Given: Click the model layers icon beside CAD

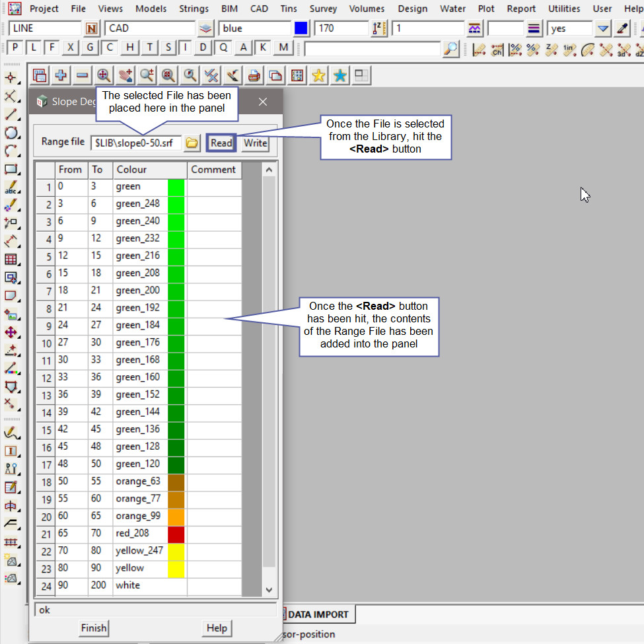Looking at the screenshot, I should [206, 29].
